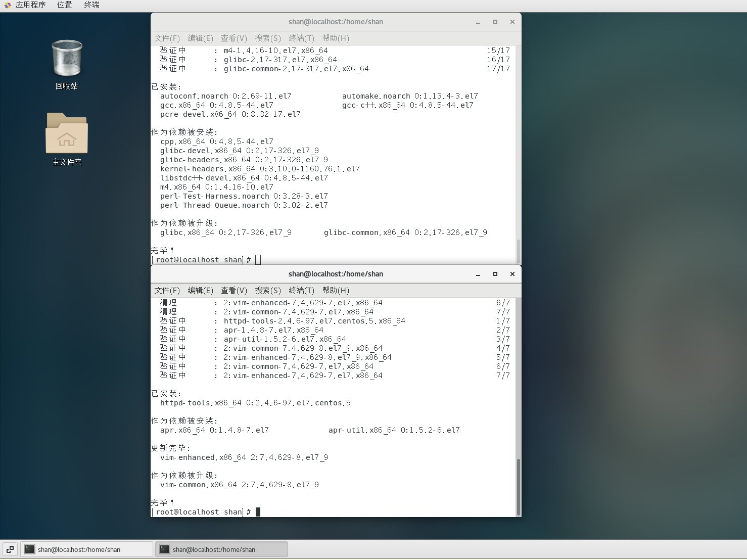This screenshot has width=747, height=560.
Task: Open 终端(T) menu in upper terminal
Action: (x=301, y=38)
